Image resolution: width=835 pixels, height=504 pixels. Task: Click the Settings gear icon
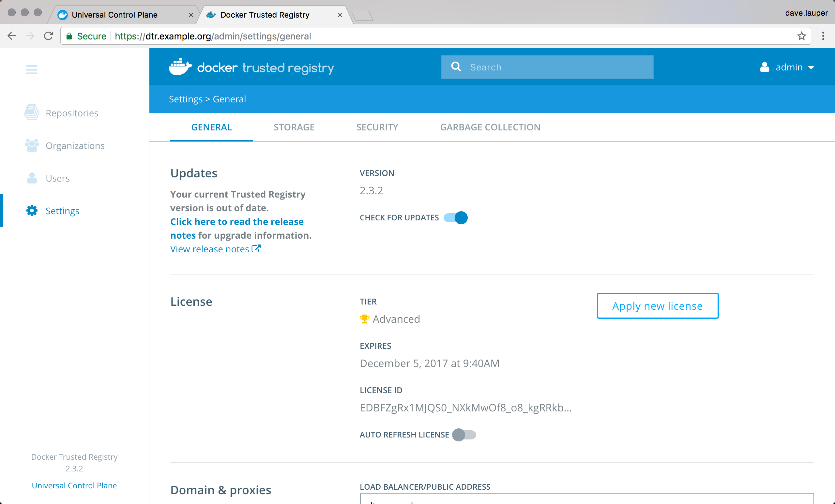pyautogui.click(x=32, y=210)
